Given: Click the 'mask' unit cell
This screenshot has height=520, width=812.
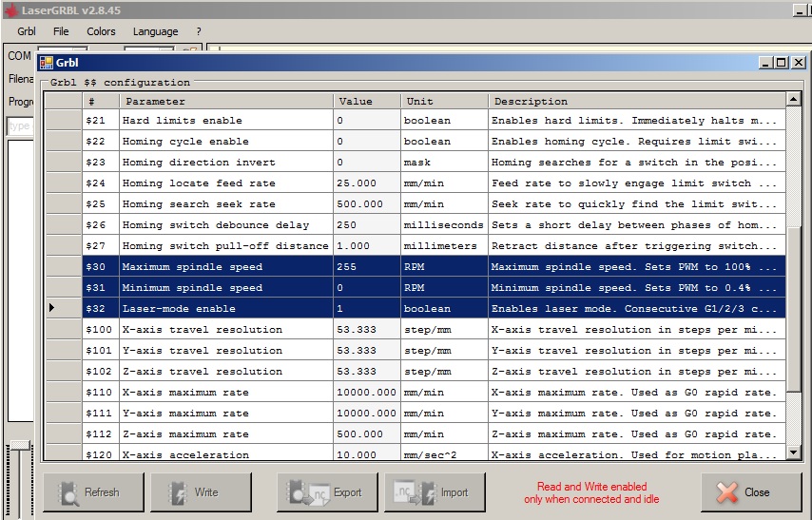Looking at the screenshot, I should [x=444, y=163].
